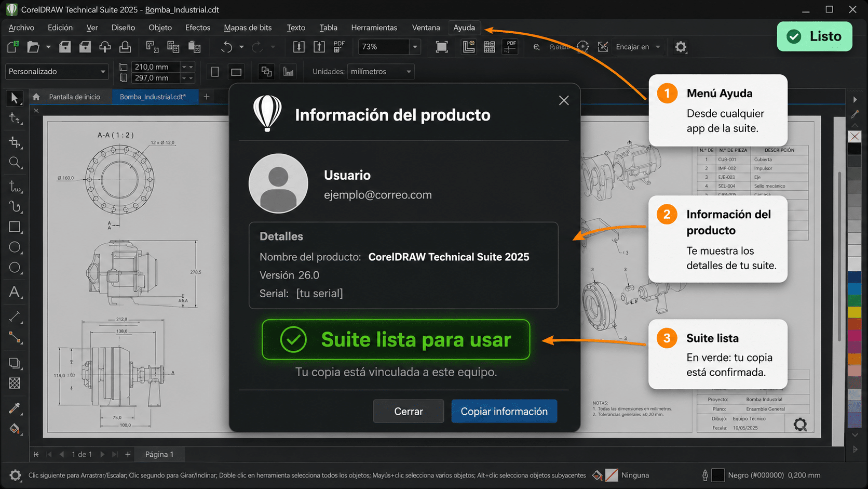Viewport: 868px width, 489px height.
Task: Open the Herramientas menu
Action: tap(374, 28)
